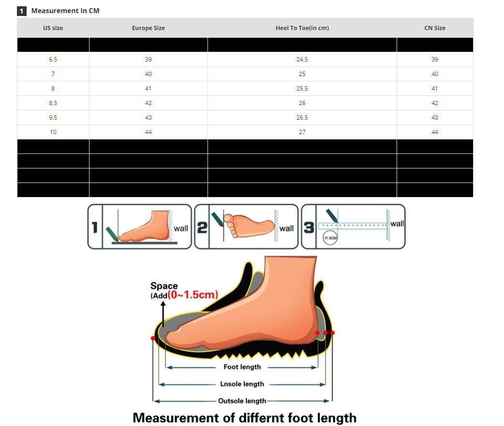This screenshot has height=426, width=504.
Task: Select the "Europe Size" column header
Action: [148, 28]
